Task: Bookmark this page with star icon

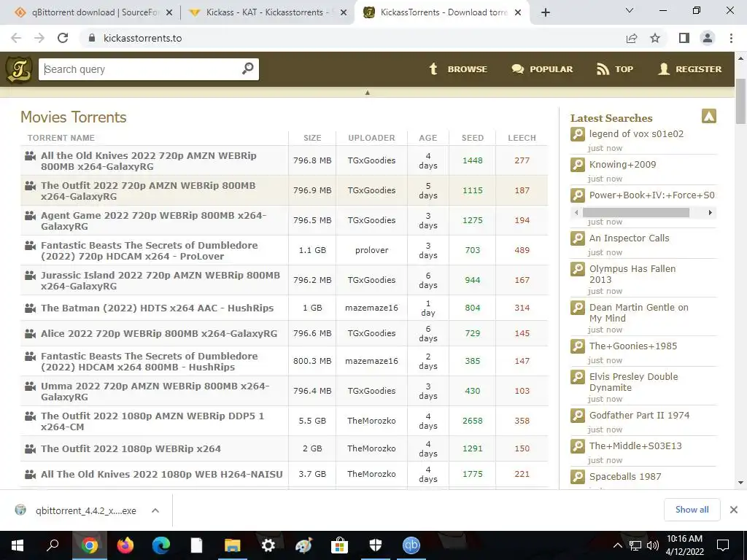Action: tap(655, 38)
